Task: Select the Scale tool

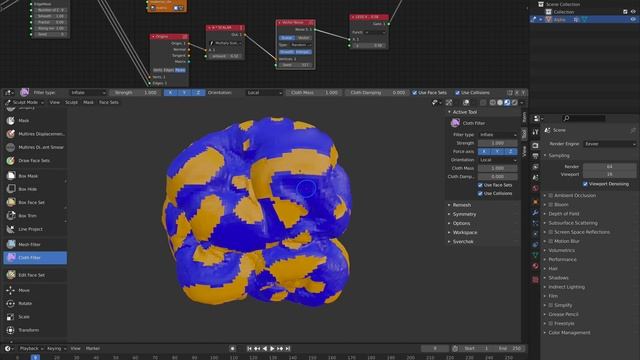Action: click(35, 317)
